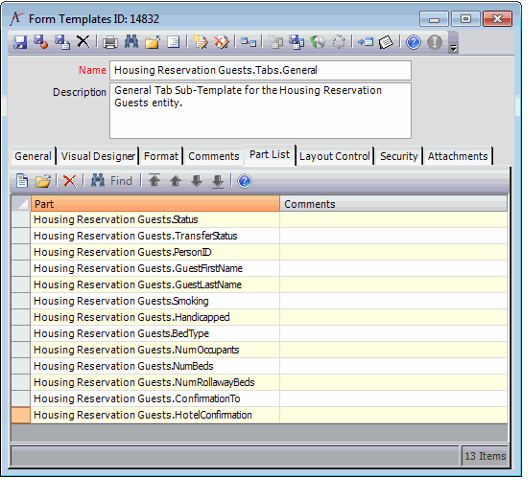Viewport: 528px width, 482px height.
Task: Click the red X delete part icon
Action: pos(70,181)
